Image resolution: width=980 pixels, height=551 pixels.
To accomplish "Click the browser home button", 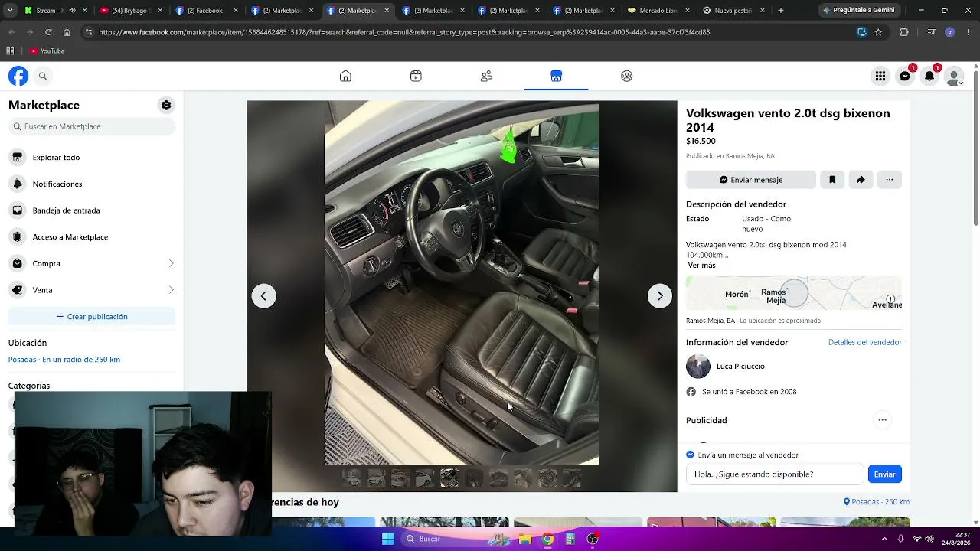I will [67, 32].
